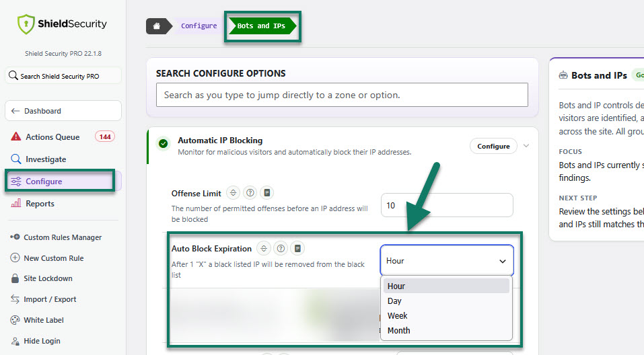Click the White Label palette icon

click(x=15, y=320)
